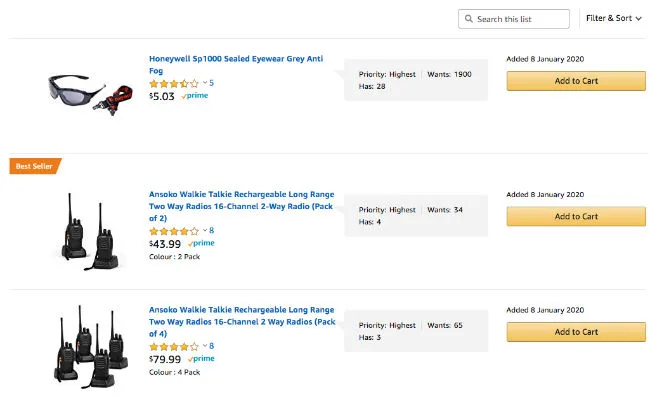Click star rating of 2-pack walkie talkie
650x400 pixels.
click(x=174, y=231)
